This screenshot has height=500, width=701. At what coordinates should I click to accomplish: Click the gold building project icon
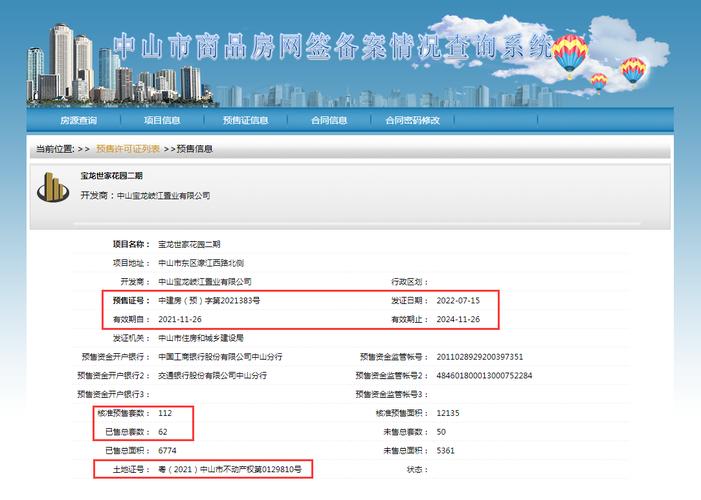(53, 187)
